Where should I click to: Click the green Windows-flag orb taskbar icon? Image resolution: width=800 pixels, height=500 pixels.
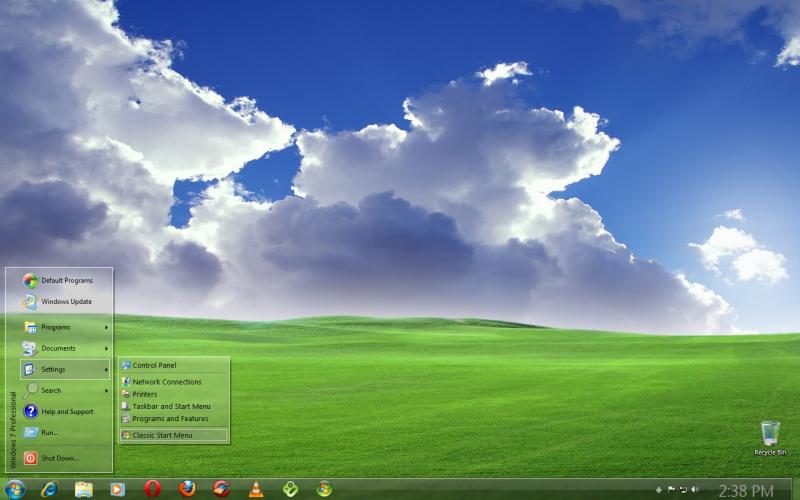pyautogui.click(x=324, y=489)
